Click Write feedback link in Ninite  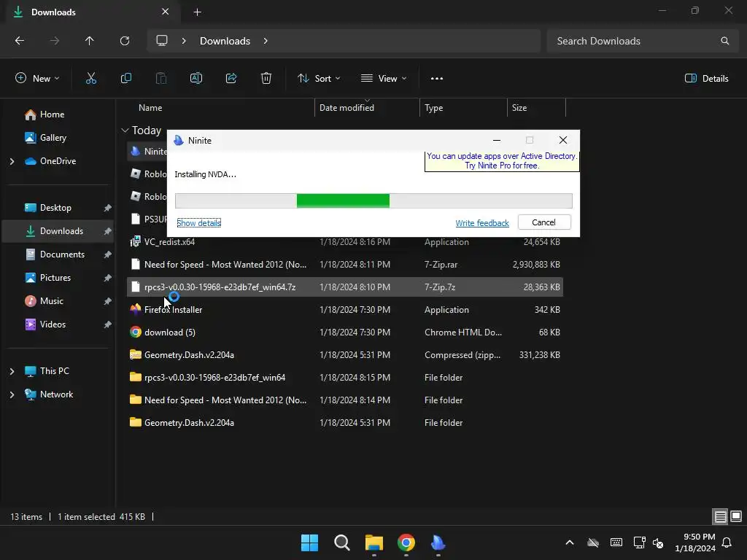click(x=482, y=223)
